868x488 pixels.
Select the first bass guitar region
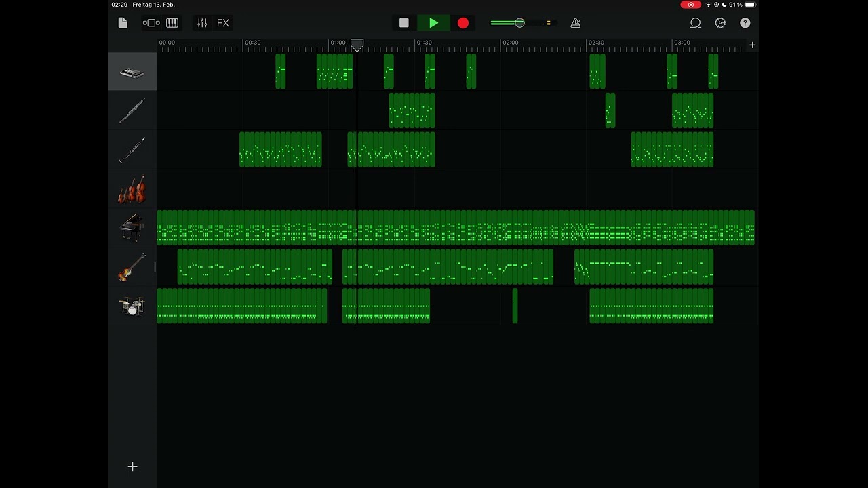click(255, 266)
